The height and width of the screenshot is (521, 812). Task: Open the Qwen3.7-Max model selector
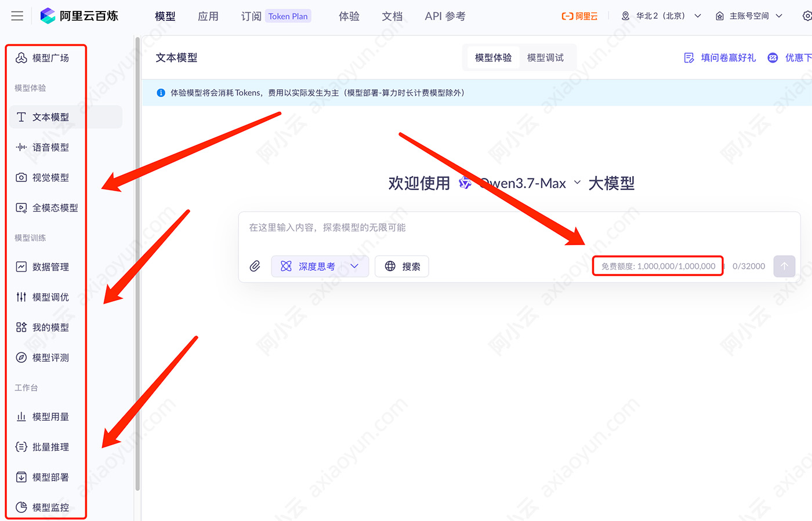tap(520, 183)
